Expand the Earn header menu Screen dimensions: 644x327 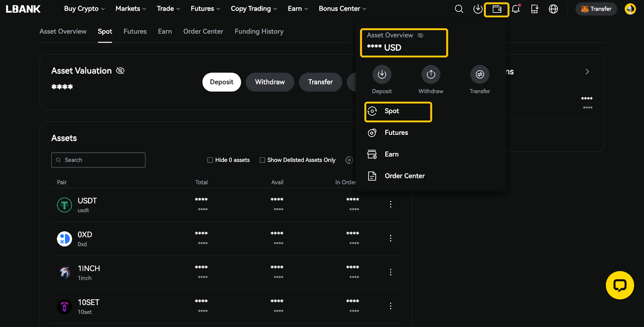point(298,8)
